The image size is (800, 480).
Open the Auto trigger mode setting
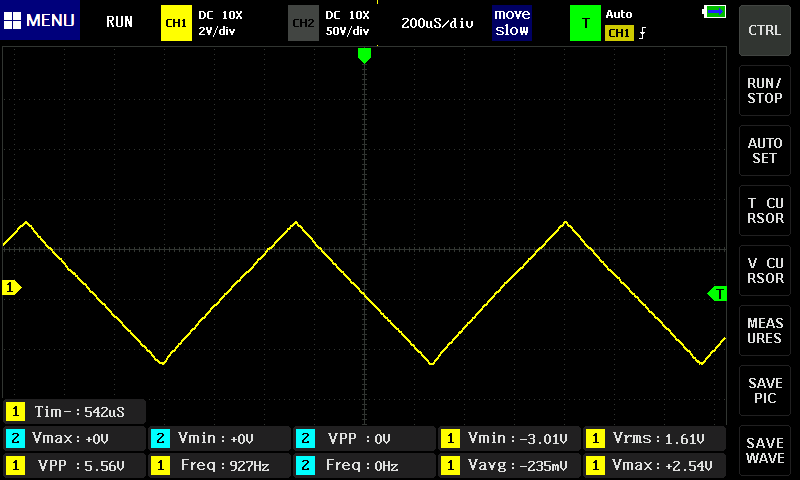pyautogui.click(x=620, y=15)
